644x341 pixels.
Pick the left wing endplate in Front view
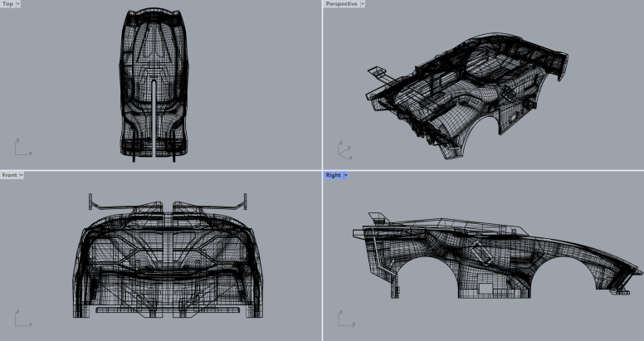90,200
